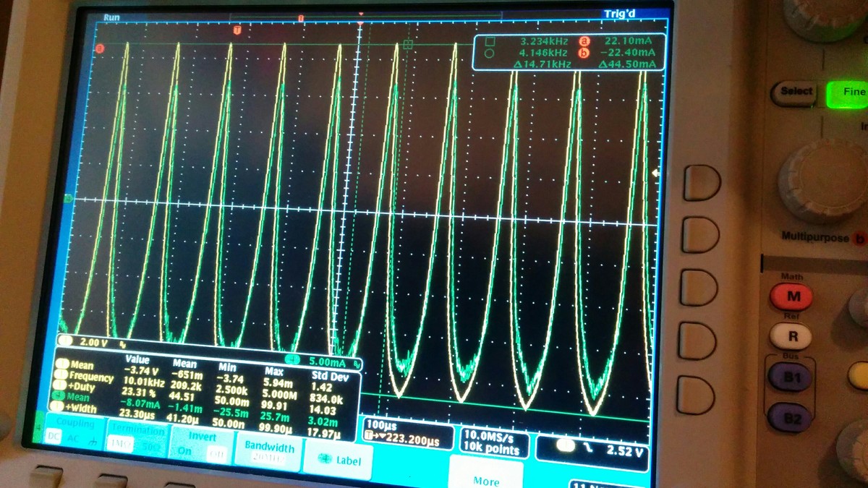
Task: Click the channel ground reference marker on left edge
Action: point(67,199)
